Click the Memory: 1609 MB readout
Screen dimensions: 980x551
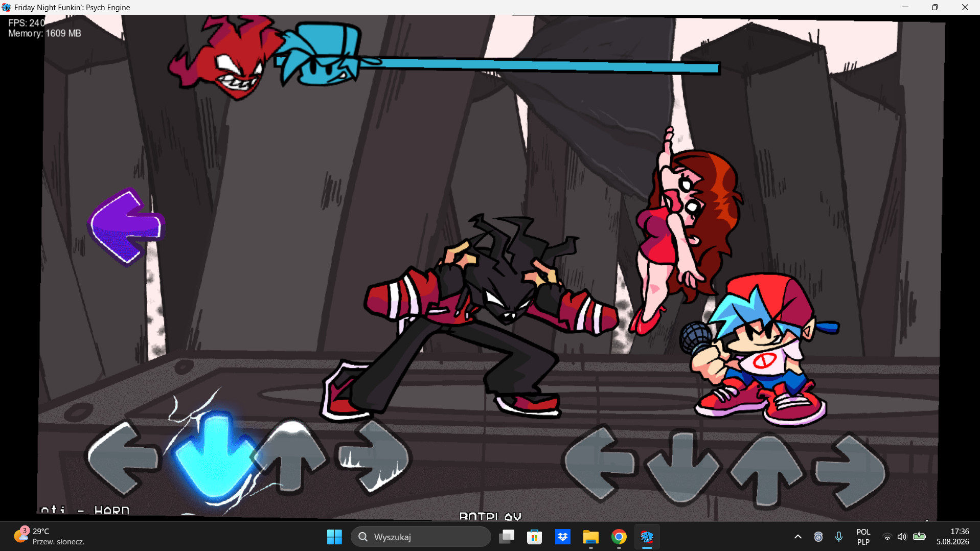click(44, 33)
